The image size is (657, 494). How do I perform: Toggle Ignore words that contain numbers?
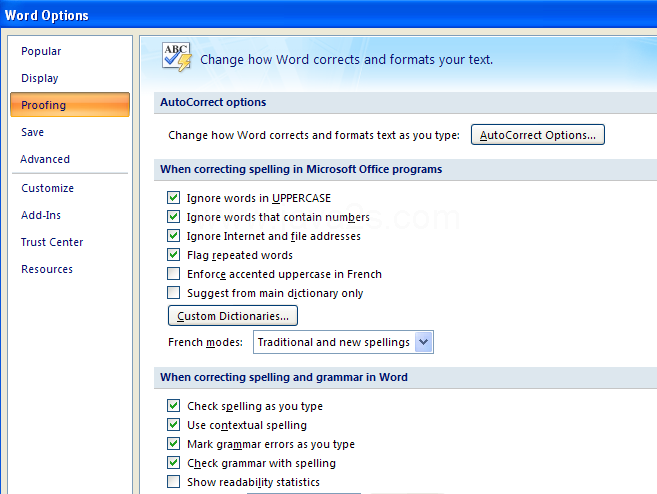coord(173,217)
